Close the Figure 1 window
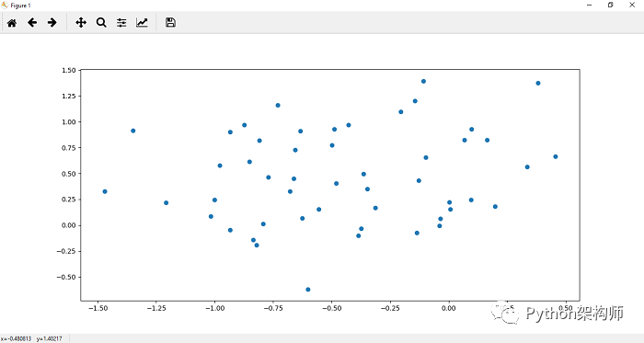Viewport: 644px width, 343px height. click(632, 5)
